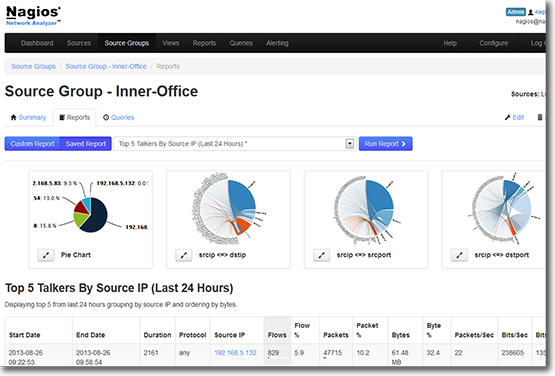The width and height of the screenshot is (555, 376).
Task: Click the Packet % column header
Action: (367, 330)
